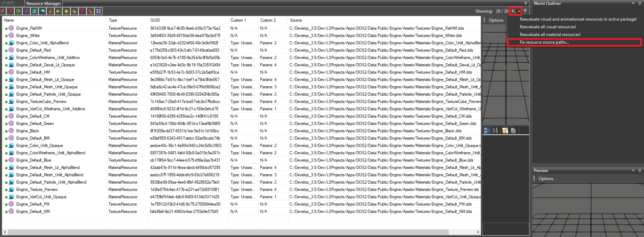644x237 pixels.
Task: Select Fix resource source paths menu item
Action: [x=544, y=42]
